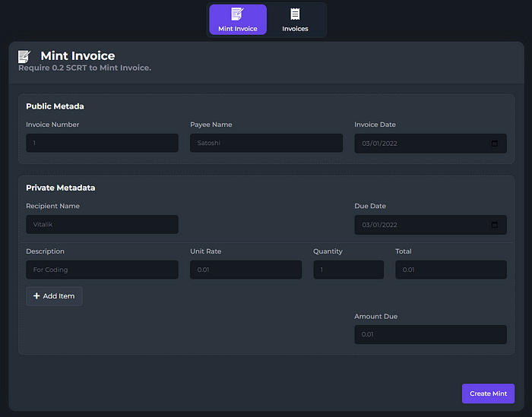The image size is (532, 417).
Task: Click the plus icon on Add Item
Action: coord(36,296)
